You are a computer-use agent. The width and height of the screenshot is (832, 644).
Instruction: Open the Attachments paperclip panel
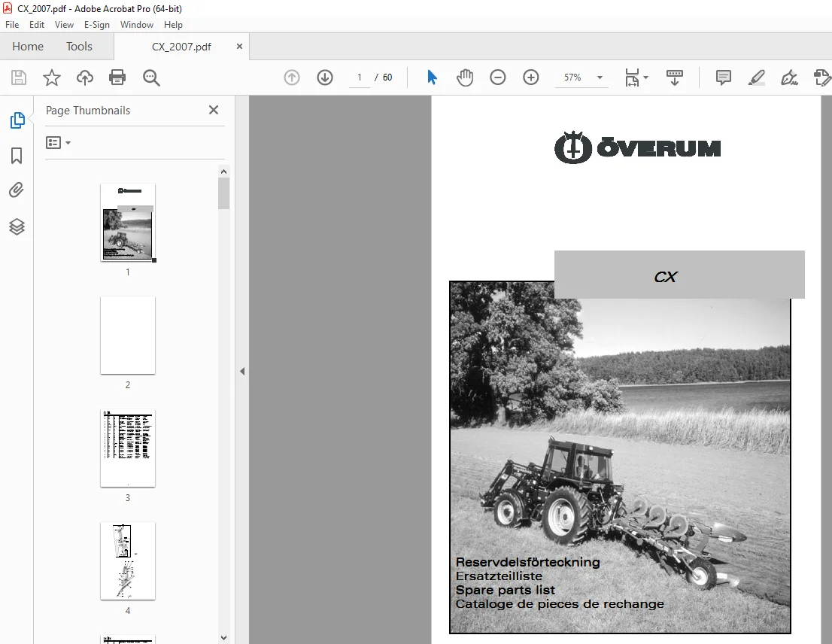tap(17, 190)
